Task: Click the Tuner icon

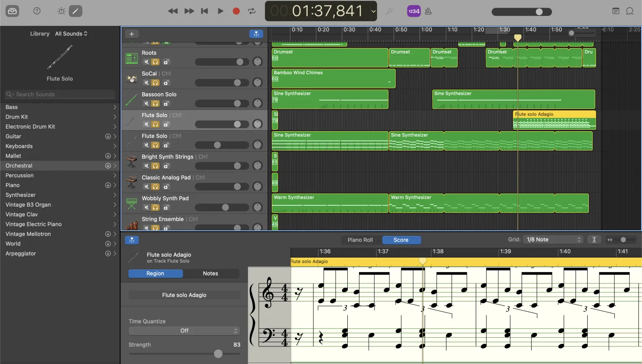Action: coord(389,11)
